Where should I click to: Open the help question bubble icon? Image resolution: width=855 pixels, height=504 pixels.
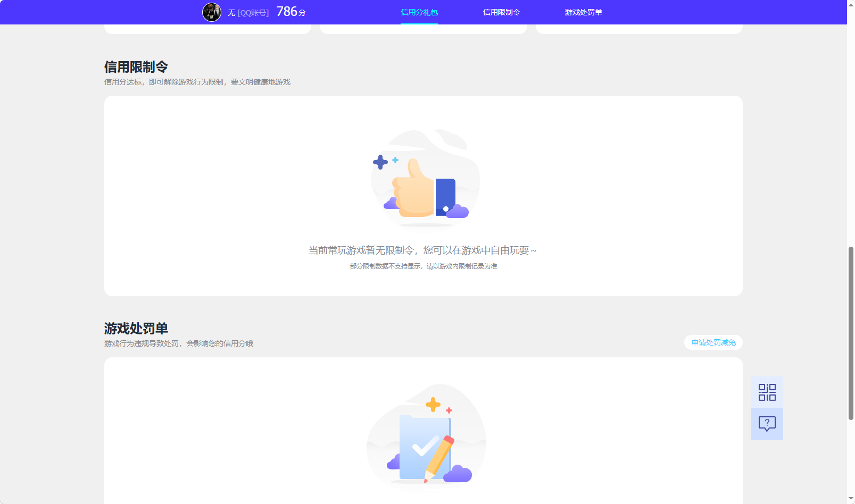coord(767,424)
